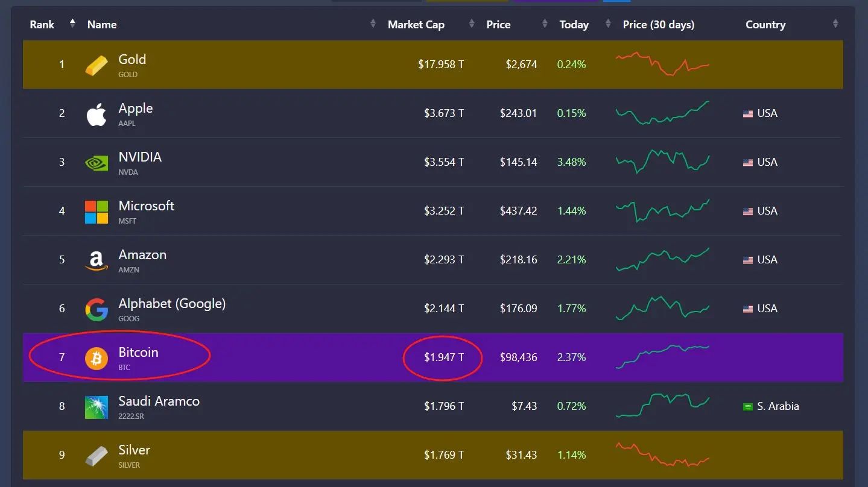Open the Gold asset link

pyautogui.click(x=132, y=59)
